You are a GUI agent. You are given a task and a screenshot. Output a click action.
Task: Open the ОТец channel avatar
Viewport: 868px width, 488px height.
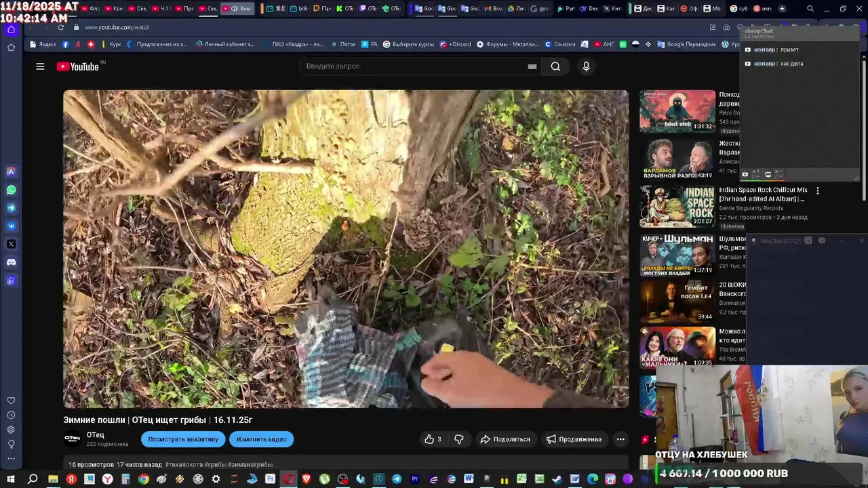(73, 439)
